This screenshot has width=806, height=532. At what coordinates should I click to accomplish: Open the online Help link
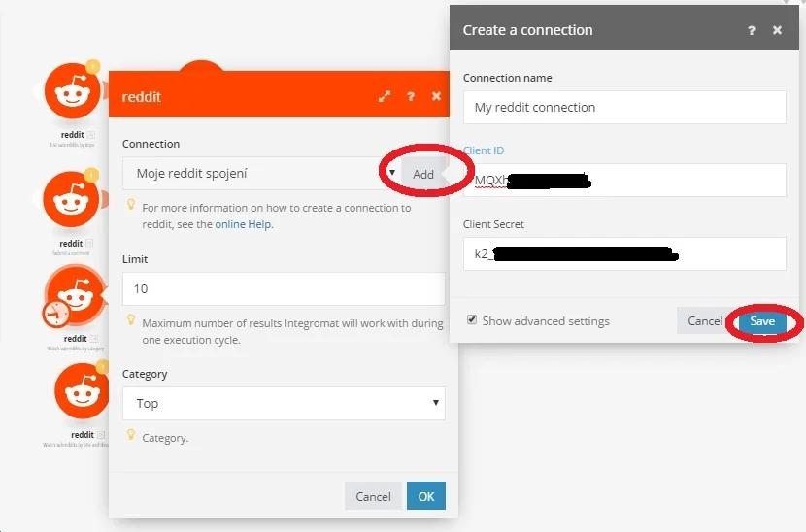click(243, 224)
